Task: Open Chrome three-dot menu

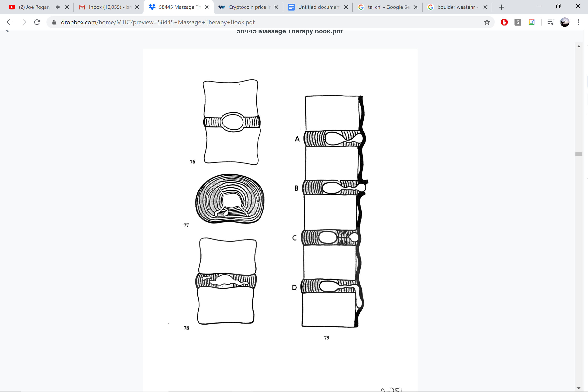Action: 579,22
